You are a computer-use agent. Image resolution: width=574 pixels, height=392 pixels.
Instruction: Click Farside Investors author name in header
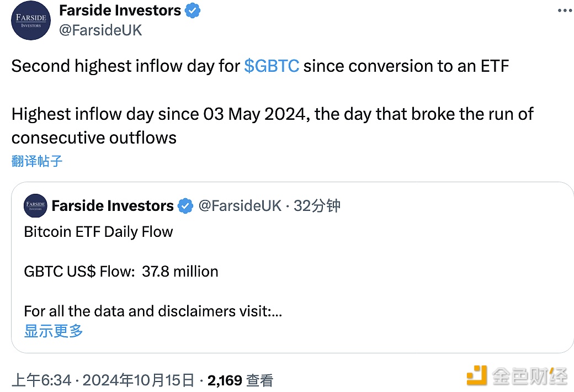[x=120, y=10]
